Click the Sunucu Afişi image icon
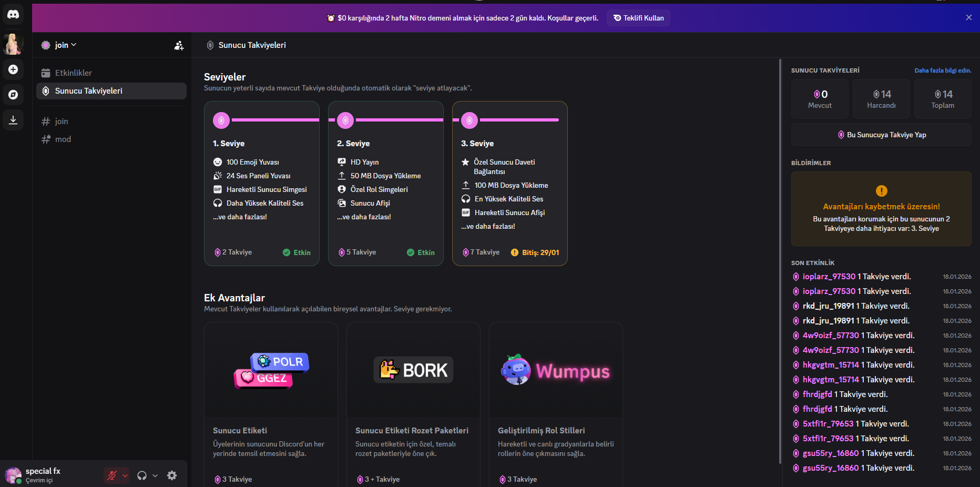This screenshot has height=487, width=980. [x=342, y=203]
